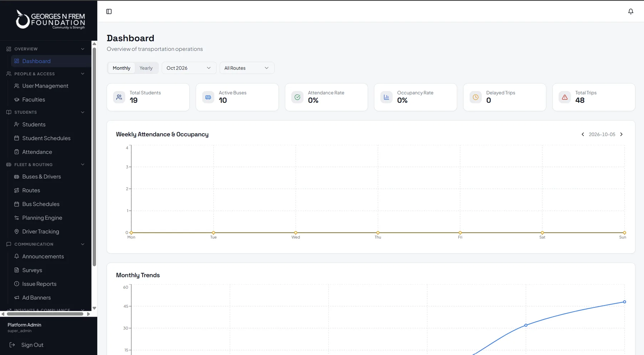Click the Delayed Trips clock icon
Image resolution: width=644 pixels, height=355 pixels.
pyautogui.click(x=475, y=97)
